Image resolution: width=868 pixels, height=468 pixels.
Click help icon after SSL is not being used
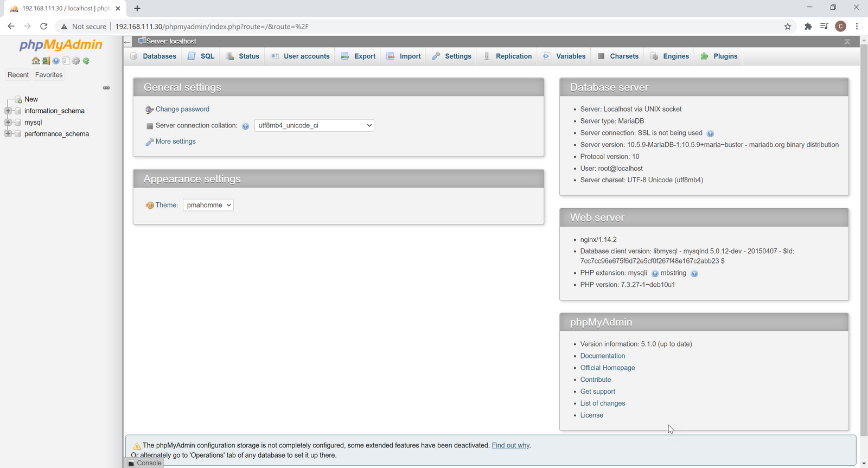tap(710, 133)
